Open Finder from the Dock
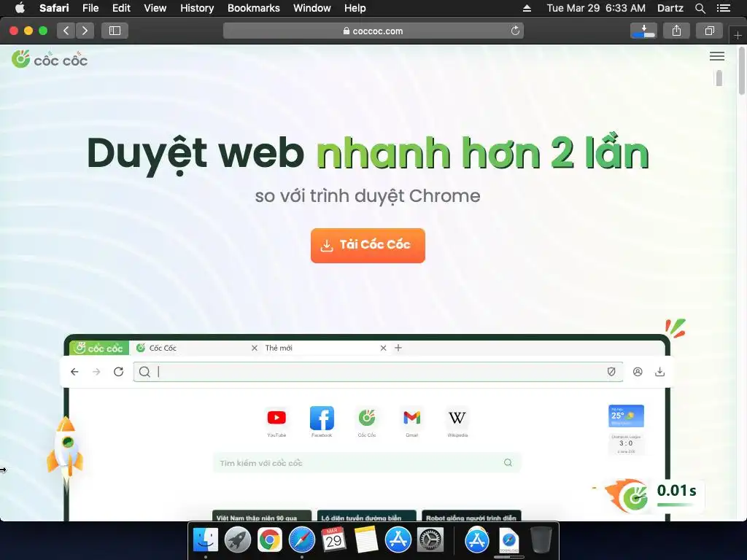This screenshot has width=747, height=560. pyautogui.click(x=206, y=540)
